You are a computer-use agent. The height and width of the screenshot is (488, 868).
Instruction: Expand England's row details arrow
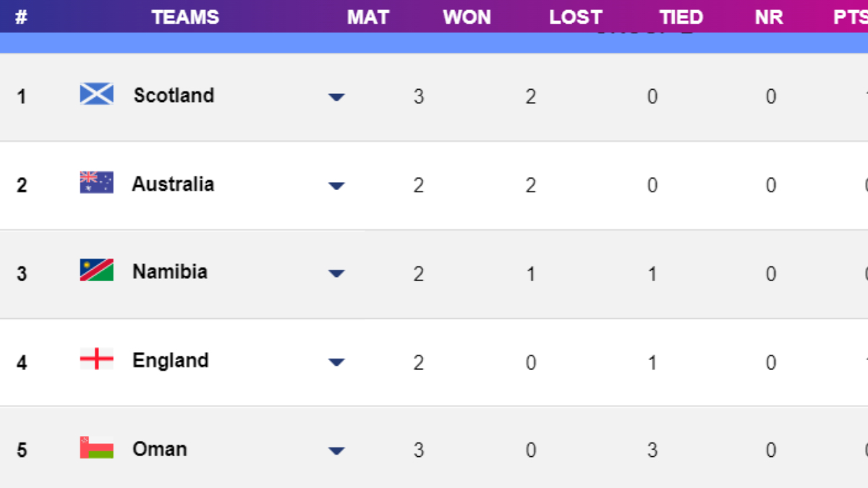[x=336, y=362]
